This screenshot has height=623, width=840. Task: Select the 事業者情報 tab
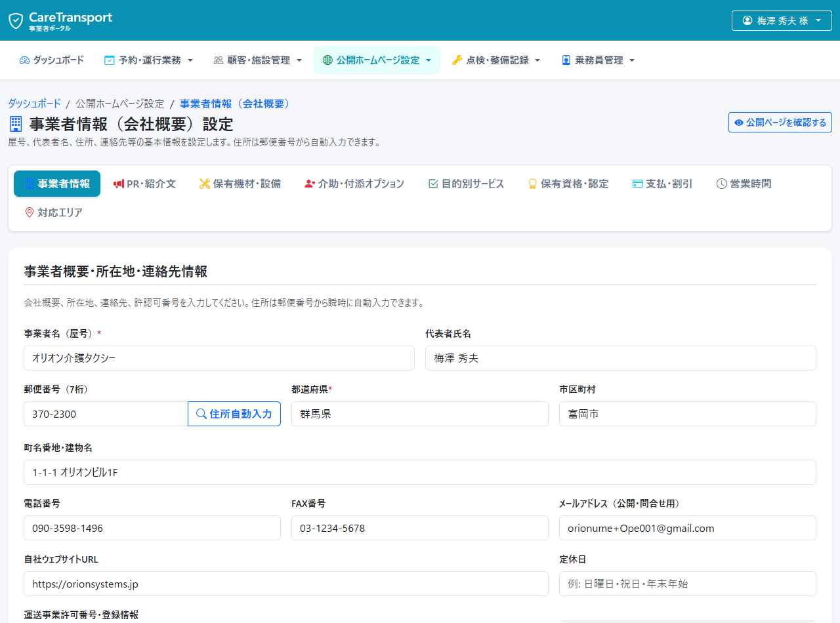[57, 184]
